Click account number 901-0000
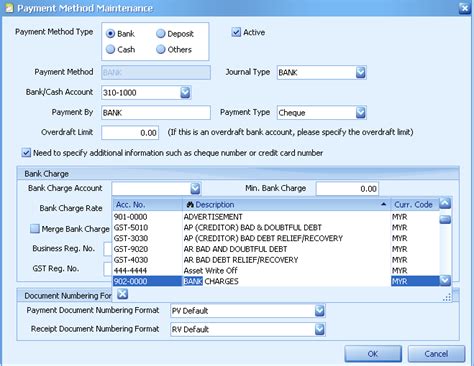This screenshot has height=366, width=474. pos(130,217)
